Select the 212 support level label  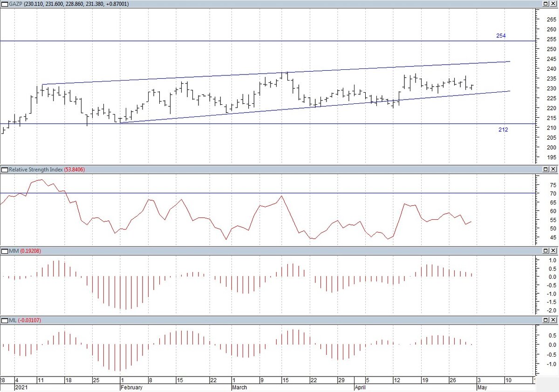(503, 129)
